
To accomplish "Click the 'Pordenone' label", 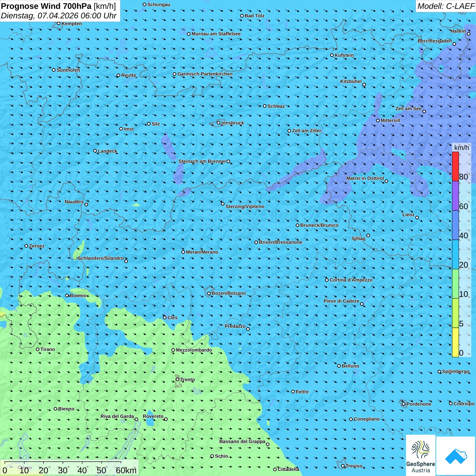I will pos(419,404).
